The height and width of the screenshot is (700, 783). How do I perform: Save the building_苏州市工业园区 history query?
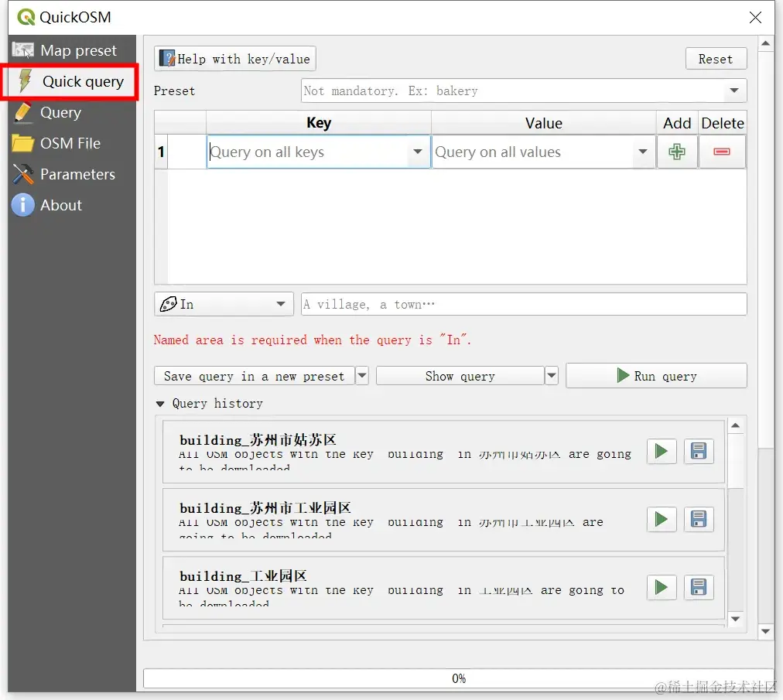pos(699,519)
